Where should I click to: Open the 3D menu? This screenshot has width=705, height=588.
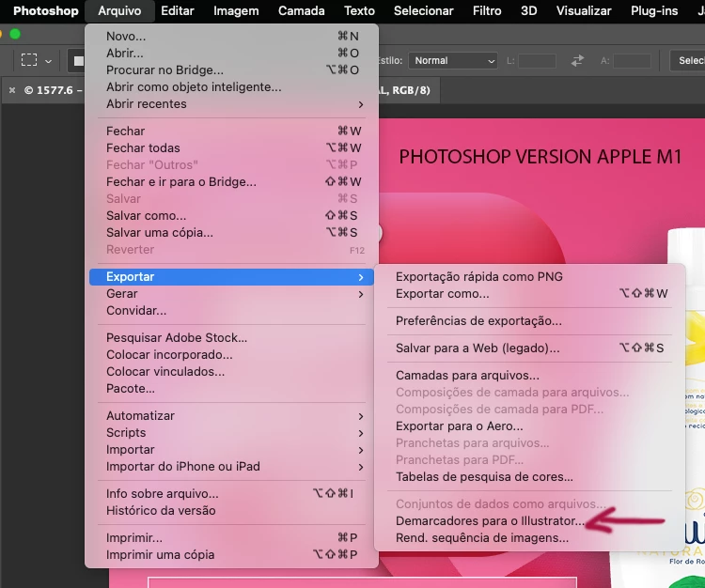coord(528,10)
